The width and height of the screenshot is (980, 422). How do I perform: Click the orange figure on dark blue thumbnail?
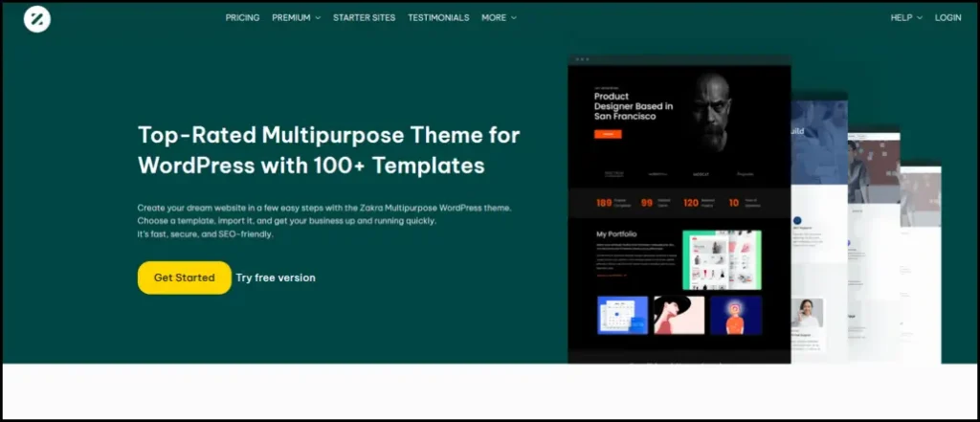[x=735, y=315]
